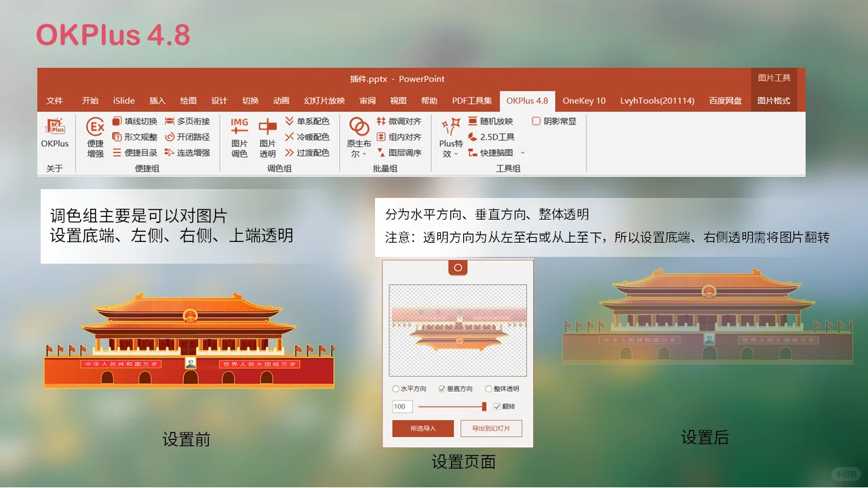Click the 开闭路径 command
868x488 pixels.
coord(187,137)
